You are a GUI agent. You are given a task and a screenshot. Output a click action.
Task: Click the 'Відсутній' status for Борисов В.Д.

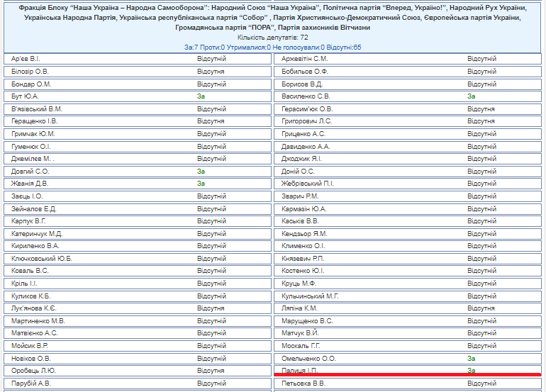coord(481,84)
